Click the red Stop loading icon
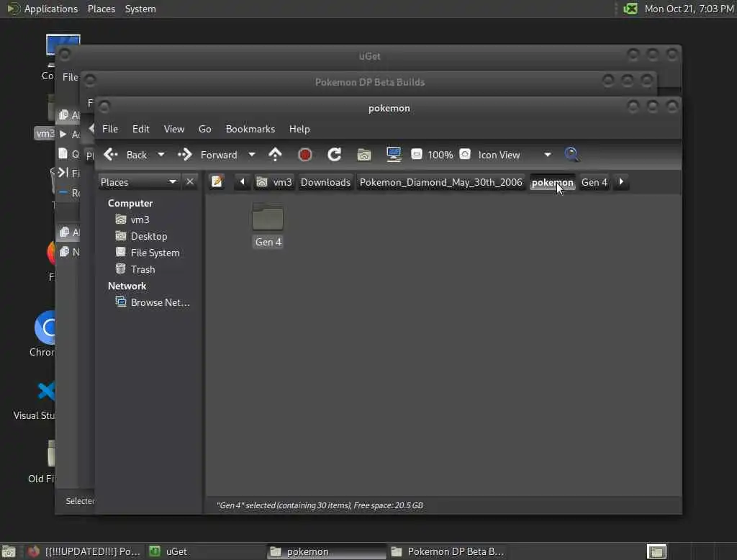 click(305, 155)
